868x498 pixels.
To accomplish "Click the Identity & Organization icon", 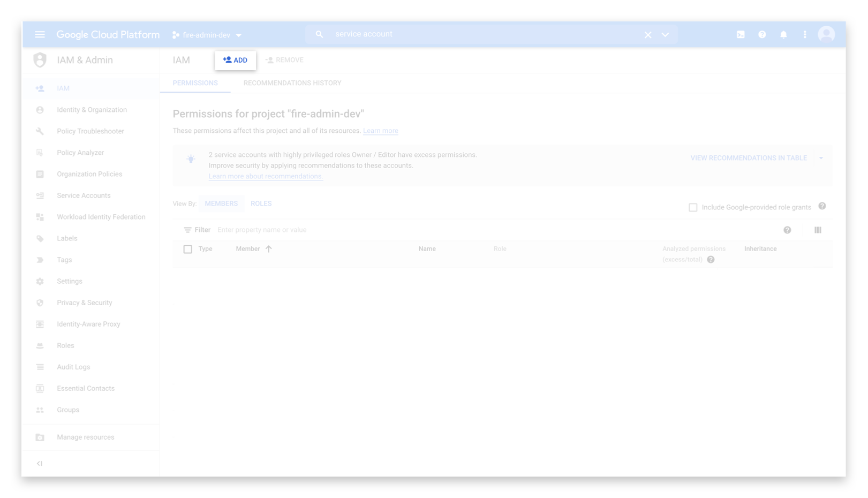I will tap(40, 110).
